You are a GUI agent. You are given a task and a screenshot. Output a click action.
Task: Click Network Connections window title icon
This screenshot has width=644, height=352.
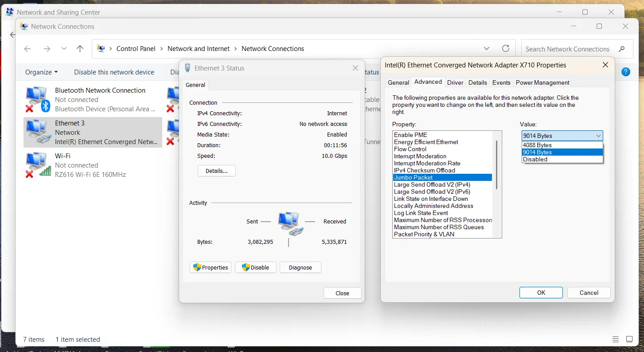[24, 27]
